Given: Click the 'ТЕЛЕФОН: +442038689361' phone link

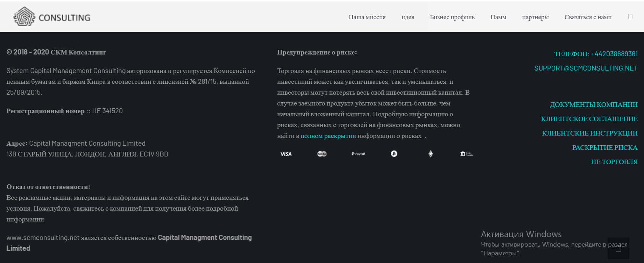Looking at the screenshot, I should (596, 54).
